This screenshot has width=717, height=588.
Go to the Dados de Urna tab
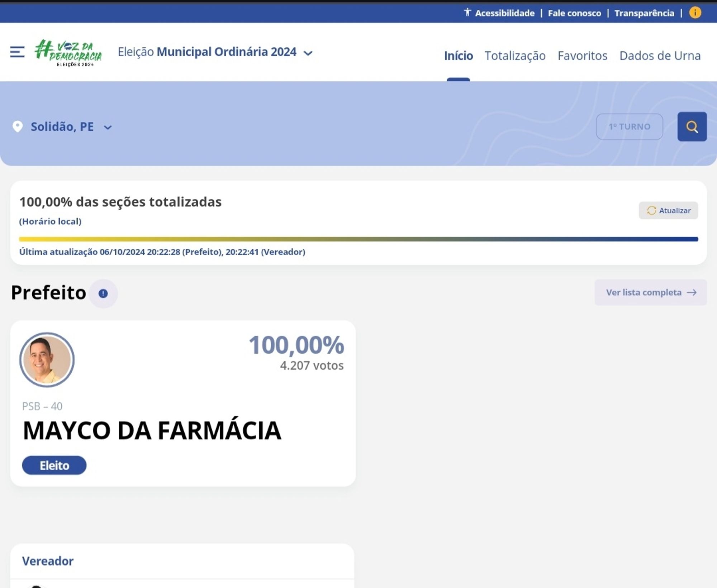click(x=660, y=56)
